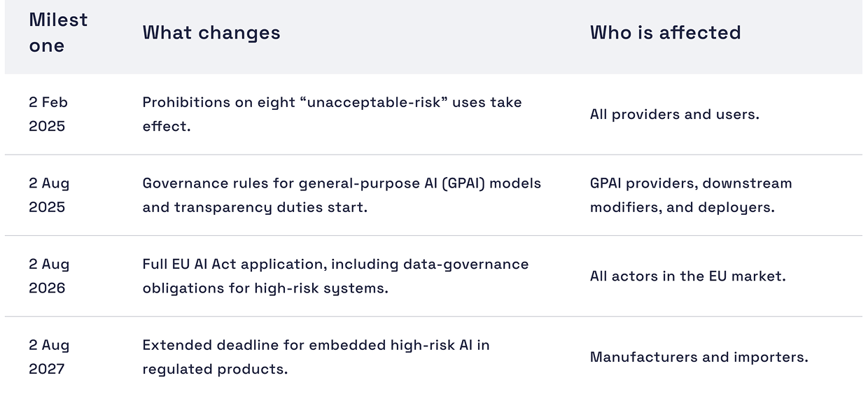Click the "Milestone" column header
The height and width of the screenshot is (394, 868).
coord(58,33)
